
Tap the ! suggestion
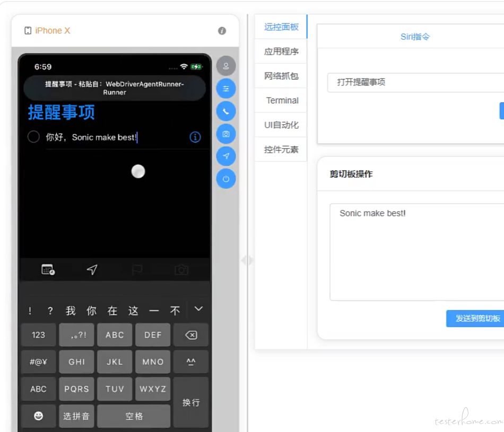coord(30,311)
